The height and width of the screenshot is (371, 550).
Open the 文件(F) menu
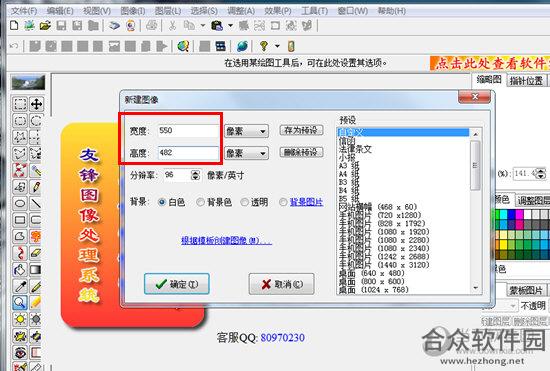tap(24, 11)
